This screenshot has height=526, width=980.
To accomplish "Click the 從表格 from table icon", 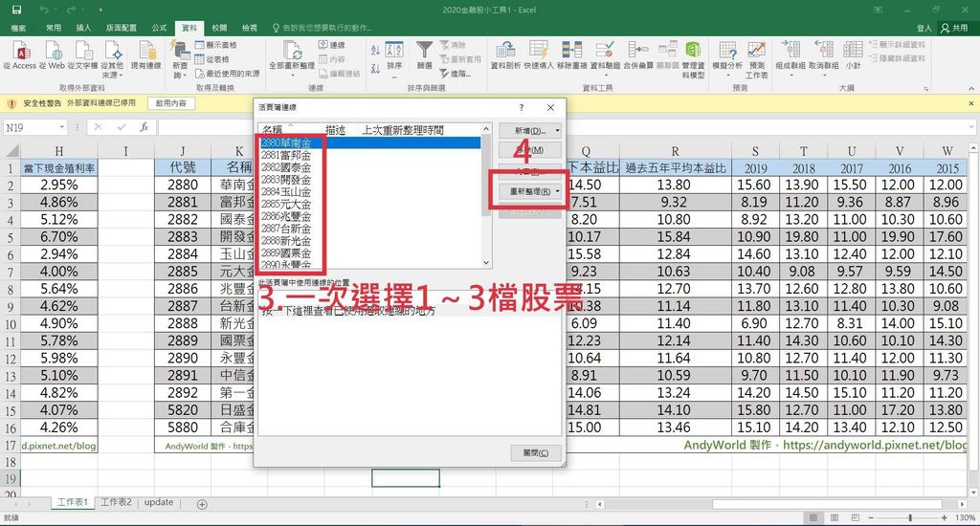I will [200, 59].
